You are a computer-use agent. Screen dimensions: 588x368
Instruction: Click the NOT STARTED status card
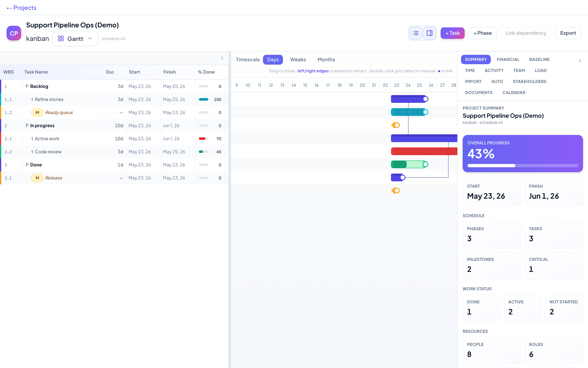(x=564, y=308)
